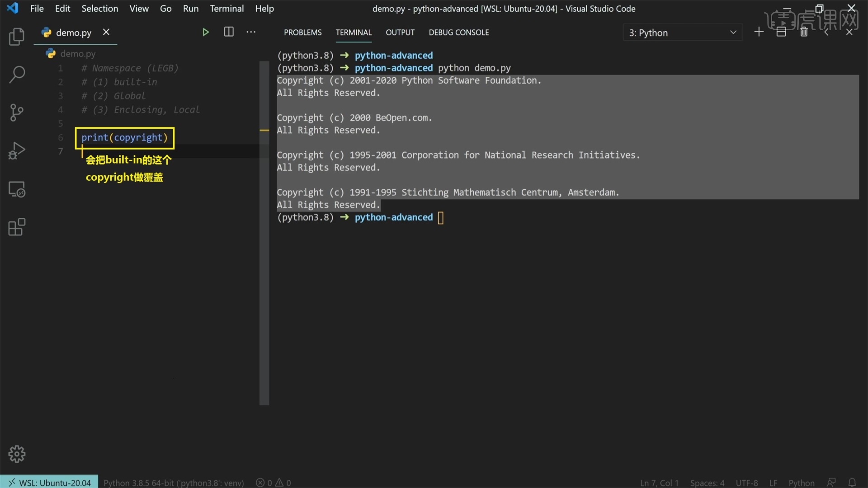Expand the editor more actions menu
868x488 pixels.
pos(251,32)
